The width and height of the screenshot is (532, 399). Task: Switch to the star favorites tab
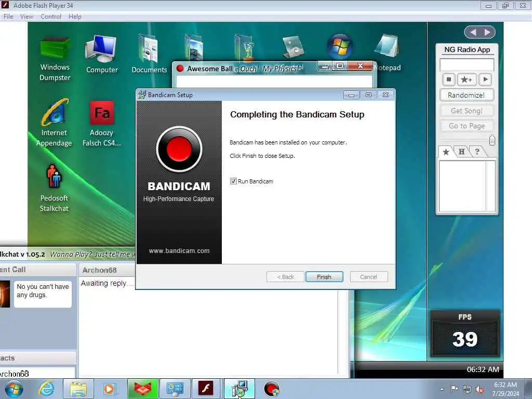[446, 152]
